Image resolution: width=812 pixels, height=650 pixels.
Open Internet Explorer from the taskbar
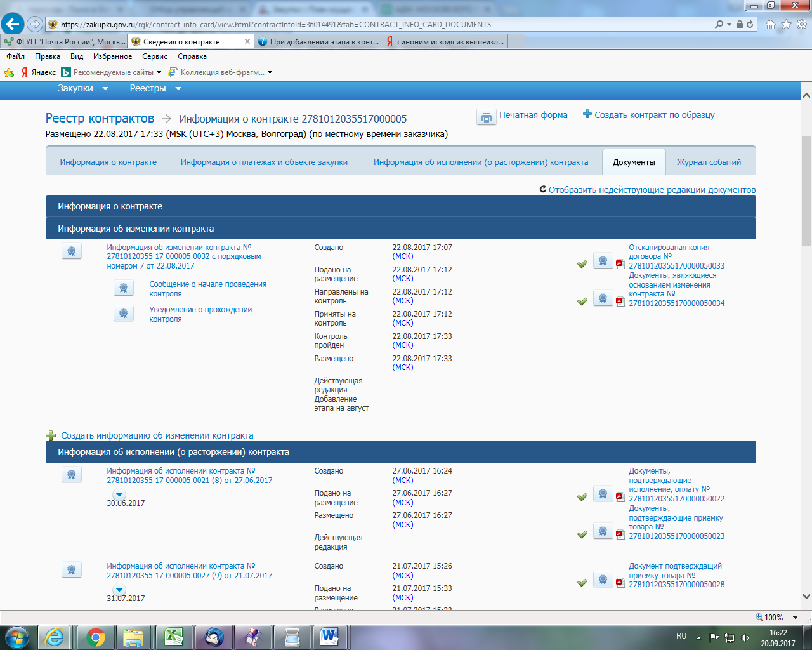pos(55,637)
